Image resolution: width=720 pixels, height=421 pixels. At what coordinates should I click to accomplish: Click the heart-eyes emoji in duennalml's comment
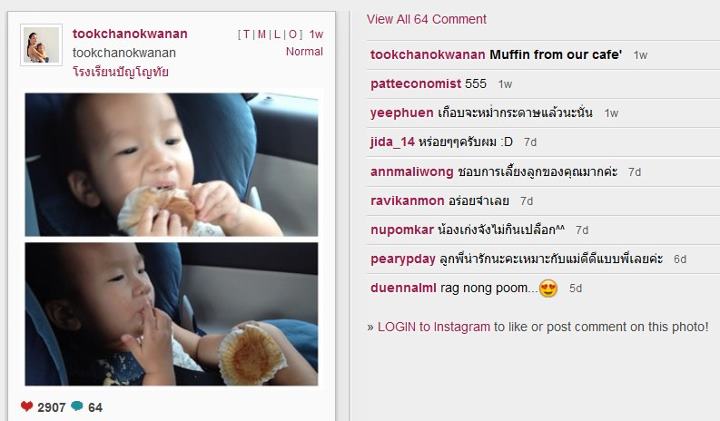(x=548, y=288)
